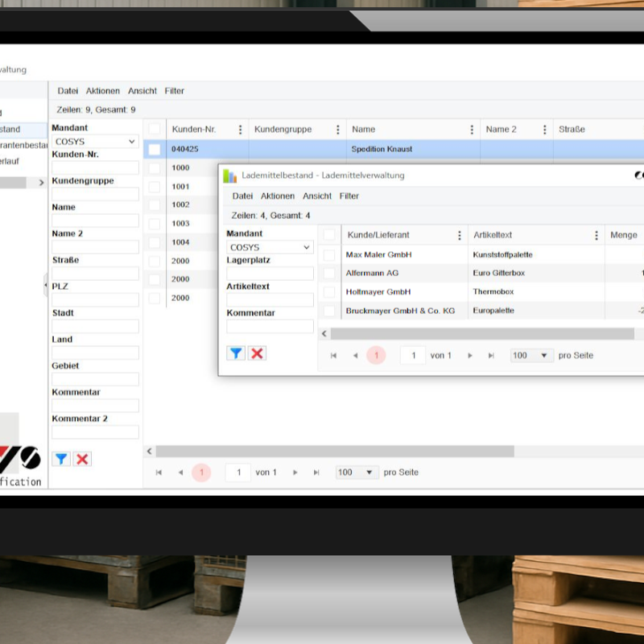Screen dimensions: 644x644
Task: Clear filter with red X in main window
Action: coord(82,459)
